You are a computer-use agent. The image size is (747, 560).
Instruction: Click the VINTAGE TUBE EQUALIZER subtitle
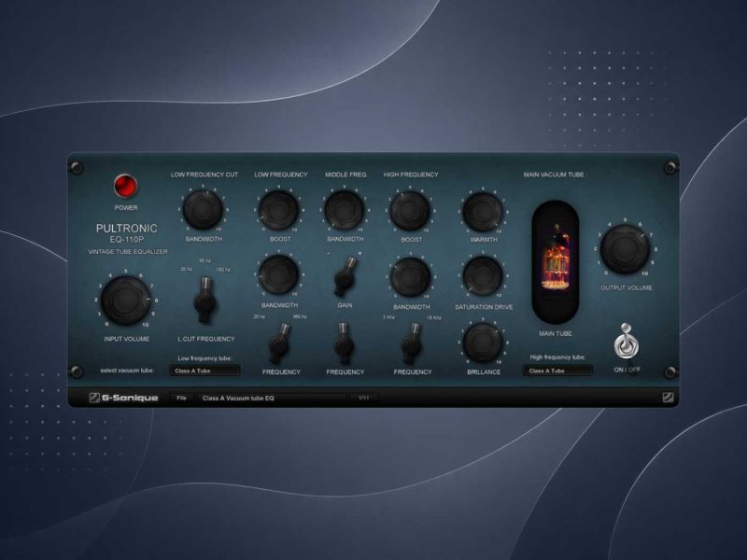pos(128,251)
